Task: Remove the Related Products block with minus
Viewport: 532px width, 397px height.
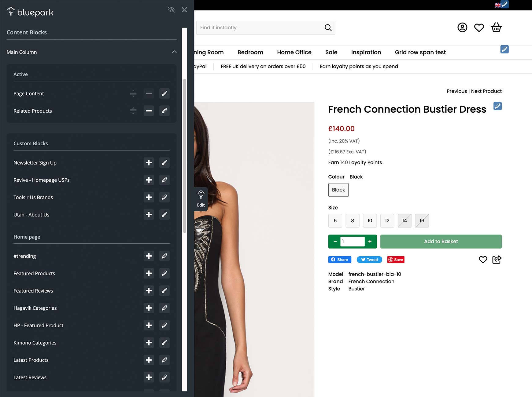Action: [149, 111]
